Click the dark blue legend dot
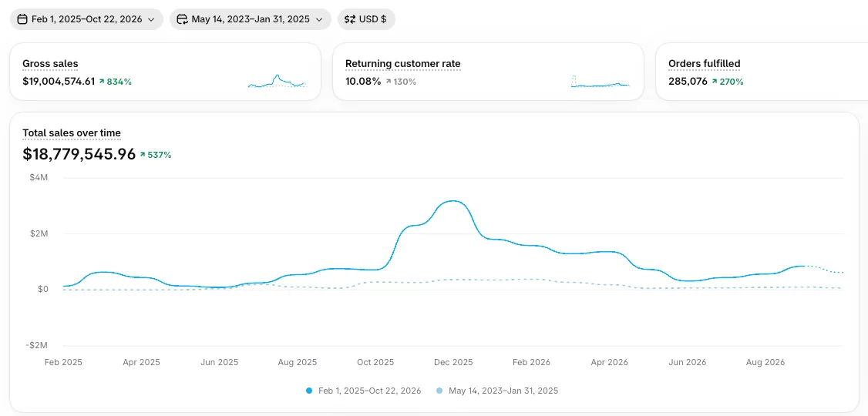The width and height of the screenshot is (868, 416). point(309,391)
